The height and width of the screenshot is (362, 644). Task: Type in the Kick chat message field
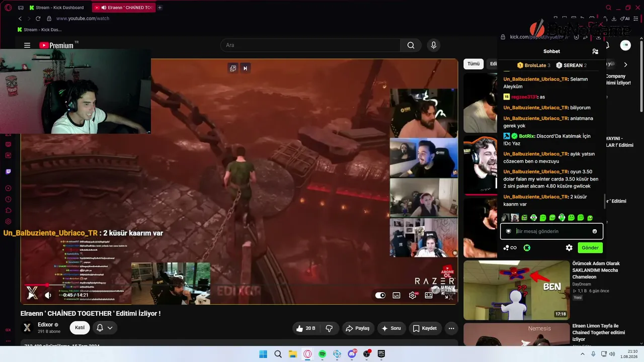[x=551, y=231]
